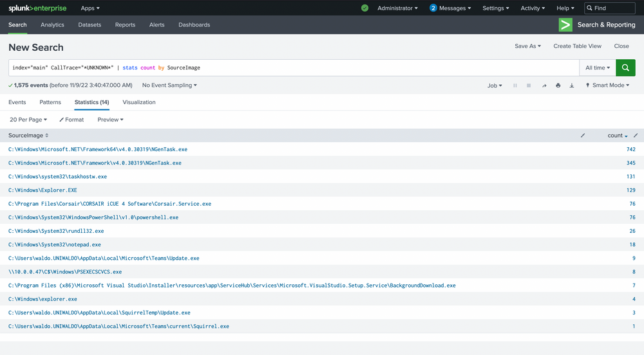Pause the search job
The height and width of the screenshot is (355, 644).
pos(515,86)
